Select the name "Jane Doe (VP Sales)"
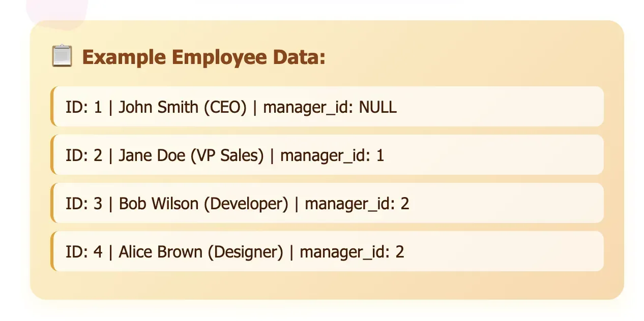This screenshot has width=644, height=321. coord(191,155)
